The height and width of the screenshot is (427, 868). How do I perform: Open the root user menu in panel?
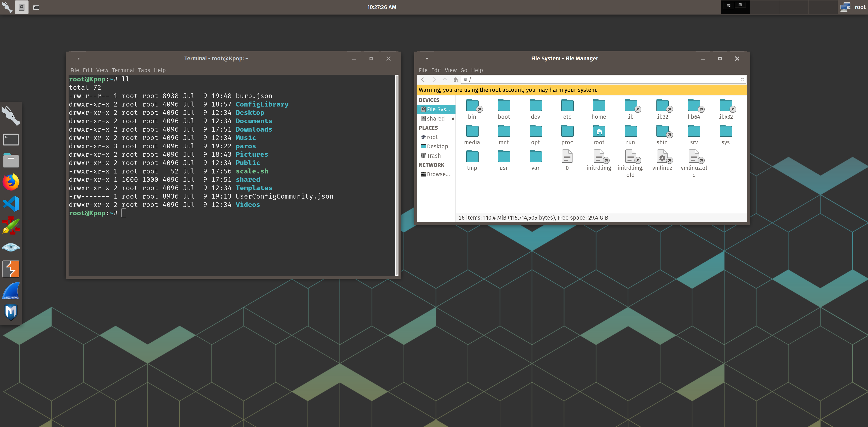click(853, 7)
